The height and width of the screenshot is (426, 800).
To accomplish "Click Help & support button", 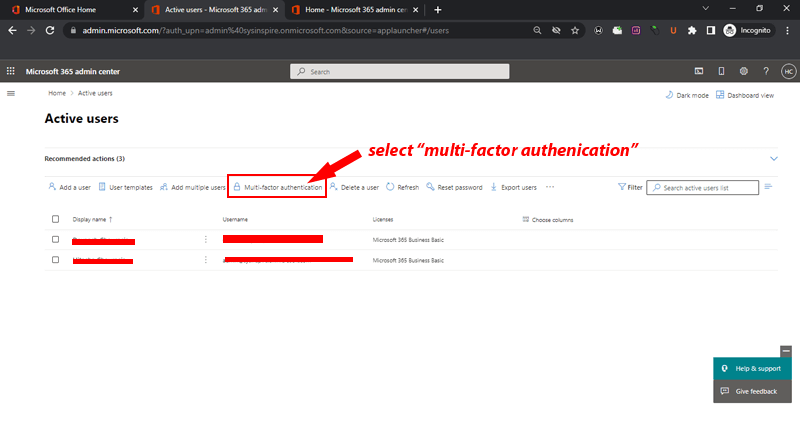I will click(x=753, y=368).
